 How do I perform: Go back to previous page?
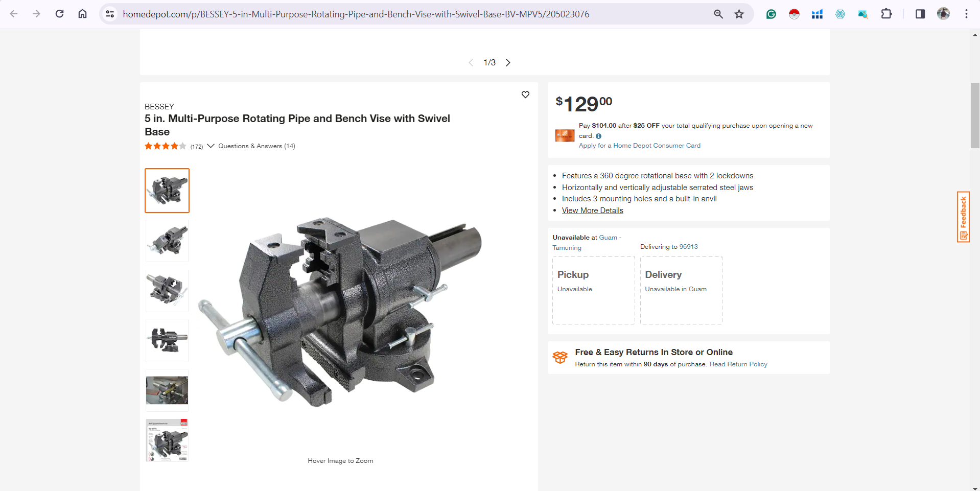(14, 14)
